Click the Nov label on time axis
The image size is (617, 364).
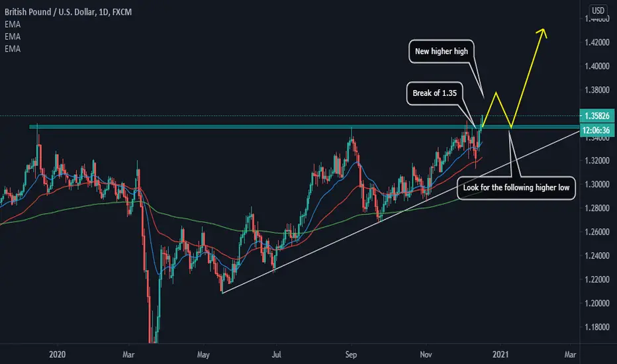(x=426, y=355)
